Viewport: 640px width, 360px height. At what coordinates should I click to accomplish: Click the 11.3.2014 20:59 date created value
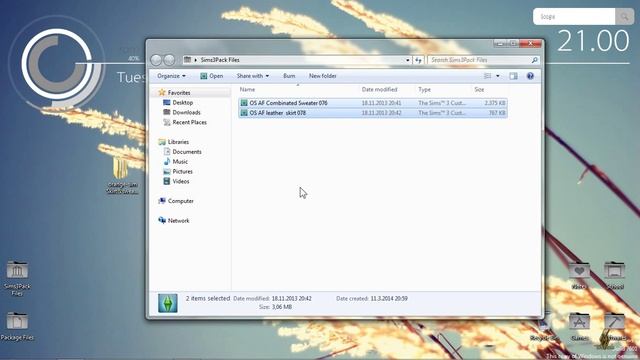tap(389, 298)
